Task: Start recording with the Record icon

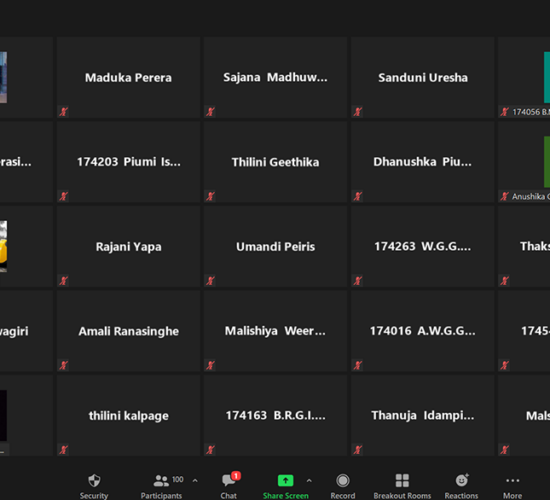Action: (343, 480)
